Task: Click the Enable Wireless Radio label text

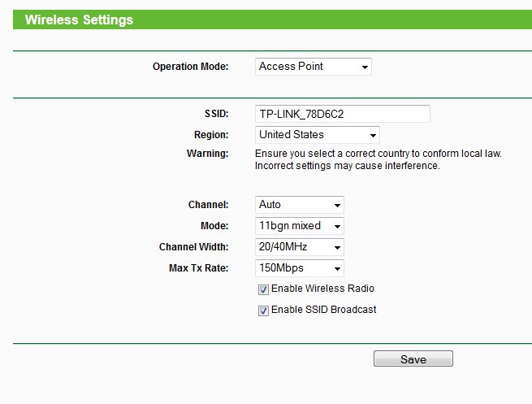Action: pos(322,289)
